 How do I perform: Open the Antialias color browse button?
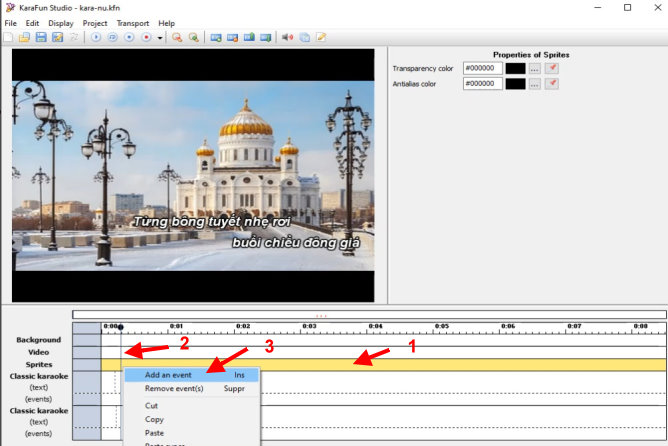point(535,84)
